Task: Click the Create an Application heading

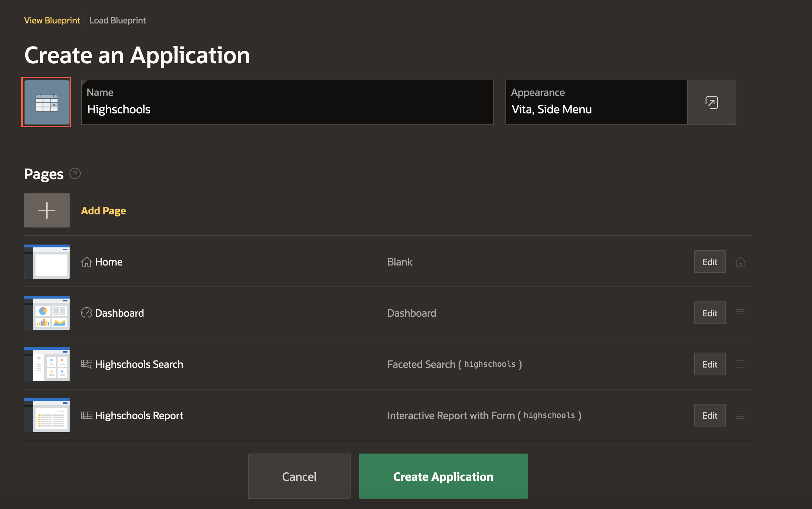Action: (x=137, y=55)
